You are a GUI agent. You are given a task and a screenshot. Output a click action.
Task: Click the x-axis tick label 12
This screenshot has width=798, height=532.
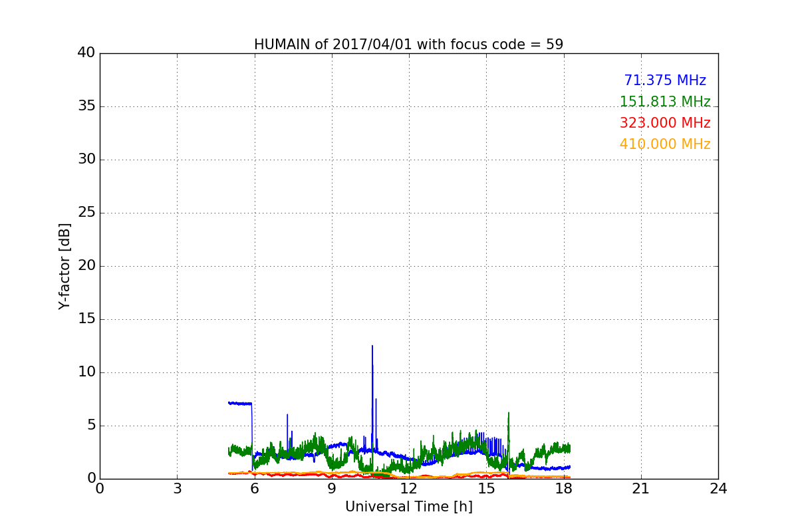(409, 489)
